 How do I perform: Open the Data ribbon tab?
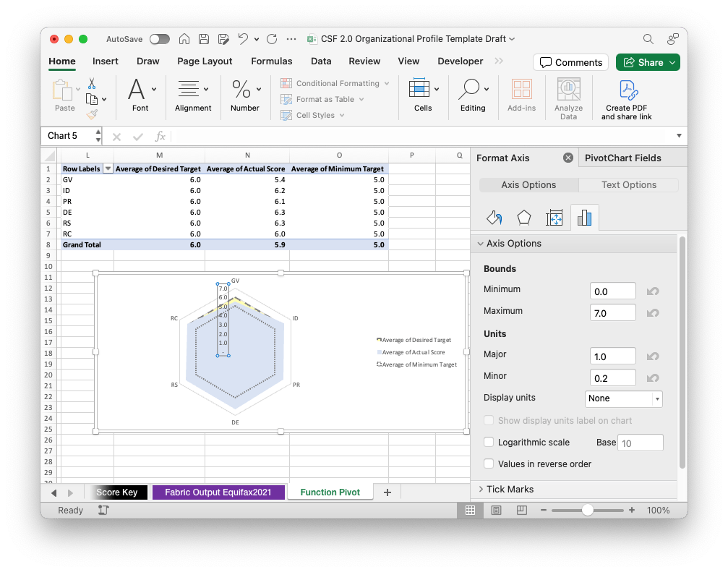coord(321,61)
